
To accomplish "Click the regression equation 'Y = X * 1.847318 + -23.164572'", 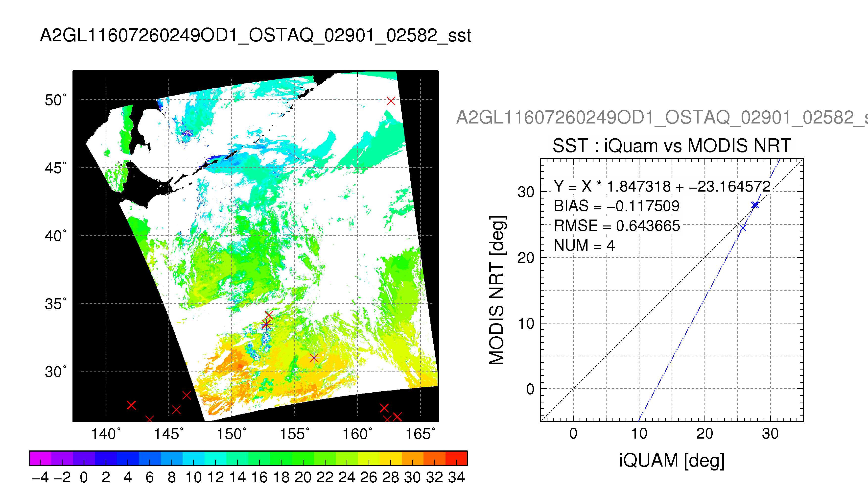I will pyautogui.click(x=662, y=186).
